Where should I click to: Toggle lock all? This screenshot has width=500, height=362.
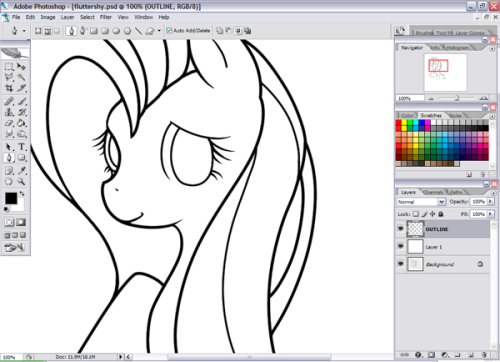(x=441, y=214)
